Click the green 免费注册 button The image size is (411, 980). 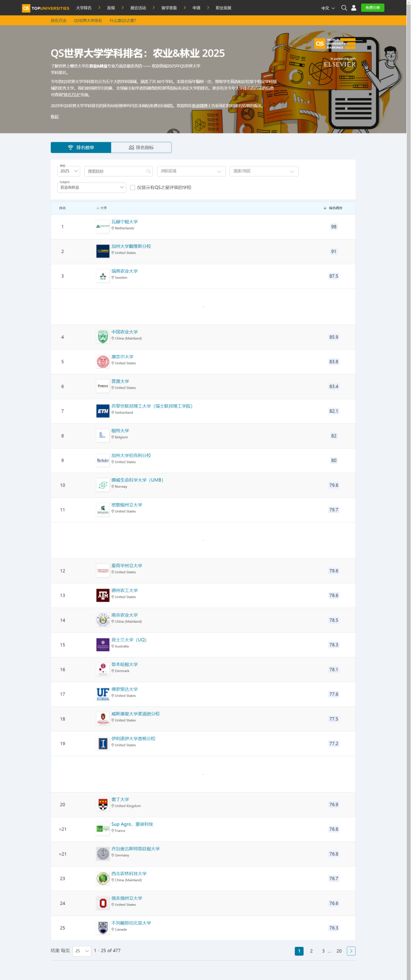[x=373, y=8]
